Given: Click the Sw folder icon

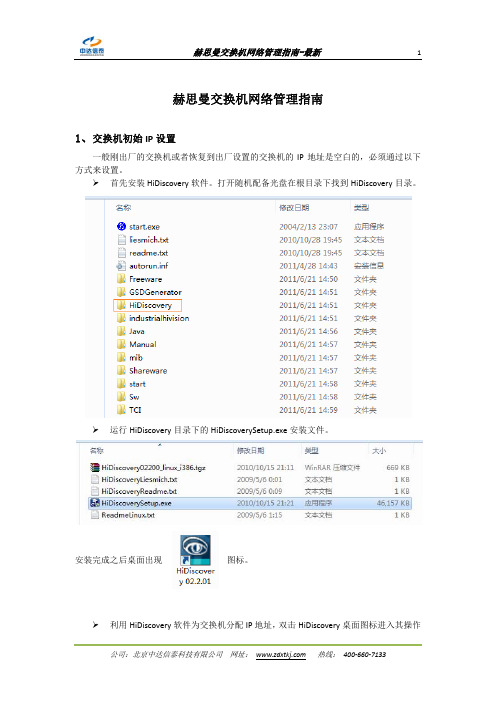Looking at the screenshot, I should tap(121, 397).
